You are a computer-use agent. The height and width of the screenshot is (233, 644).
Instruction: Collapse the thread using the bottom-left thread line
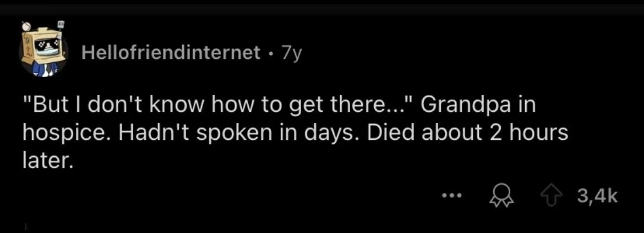[x=25, y=226]
